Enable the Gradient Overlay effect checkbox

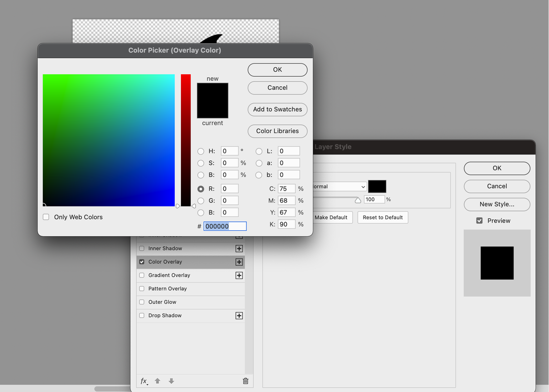pos(141,275)
